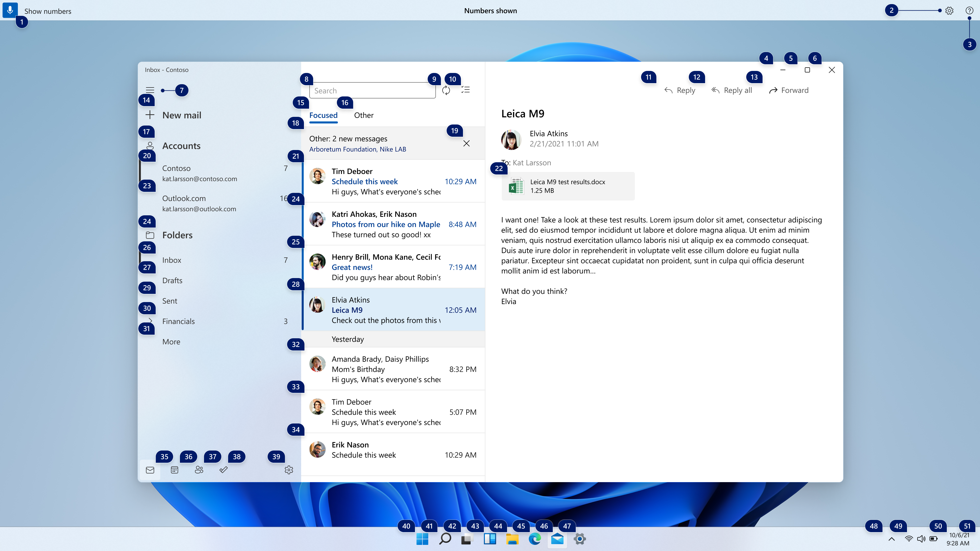Expand the More folders item
This screenshot has width=980, height=551.
click(171, 341)
